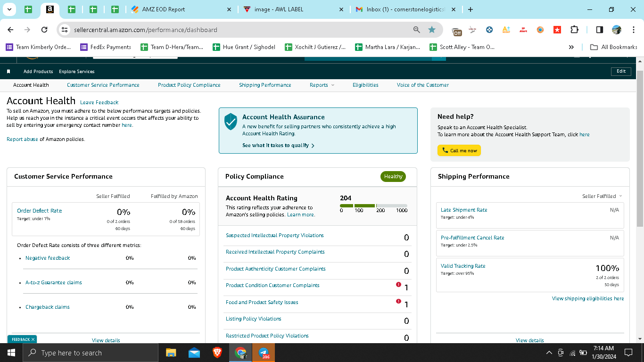Screen dimensions: 644x362
Task: Open the Wi-Fi network tray icon
Action: [572, 353]
